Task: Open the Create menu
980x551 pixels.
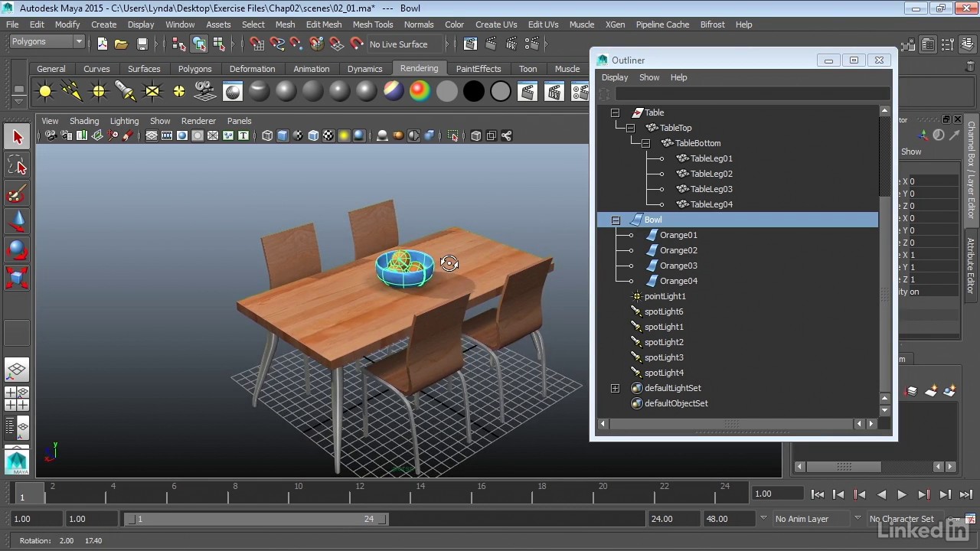Action: coord(103,24)
